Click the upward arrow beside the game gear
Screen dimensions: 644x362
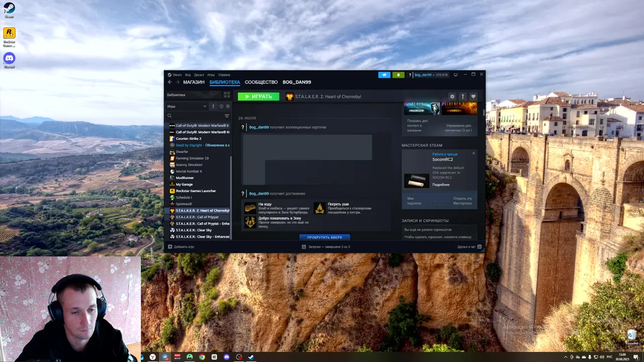tap(463, 97)
